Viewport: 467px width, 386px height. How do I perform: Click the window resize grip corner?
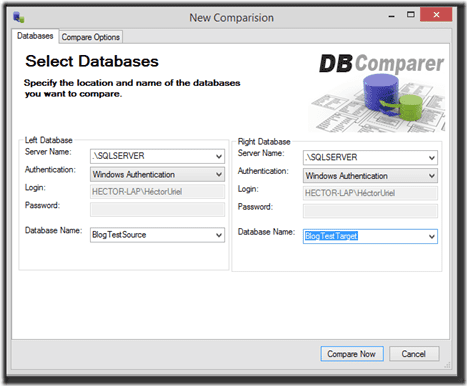tap(447, 365)
